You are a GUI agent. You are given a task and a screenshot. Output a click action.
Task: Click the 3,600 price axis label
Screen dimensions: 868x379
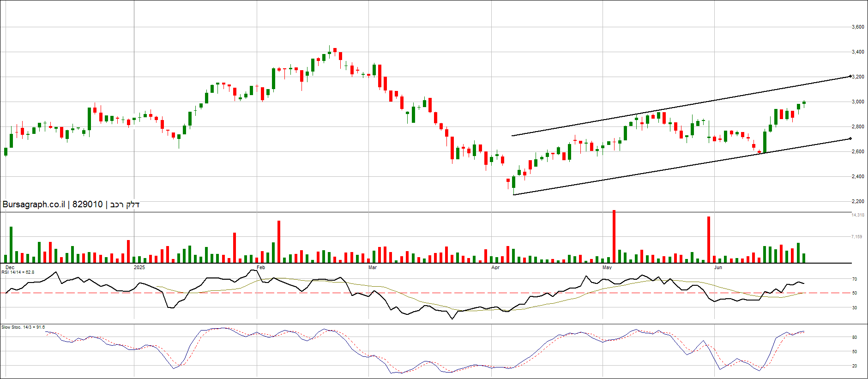coord(858,27)
